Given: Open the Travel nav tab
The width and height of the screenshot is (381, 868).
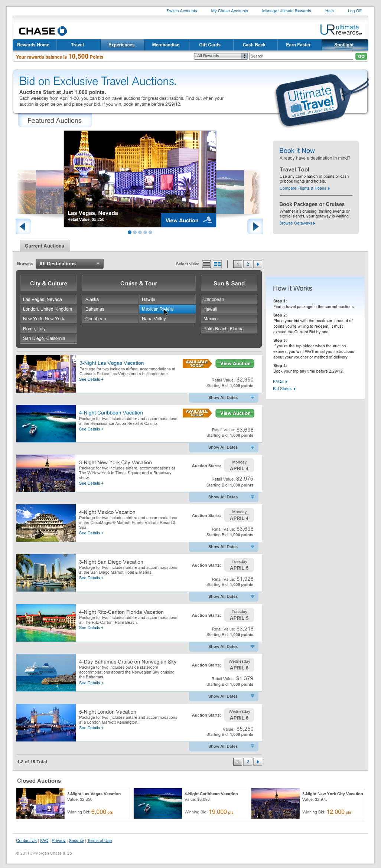Looking at the screenshot, I should [x=78, y=45].
